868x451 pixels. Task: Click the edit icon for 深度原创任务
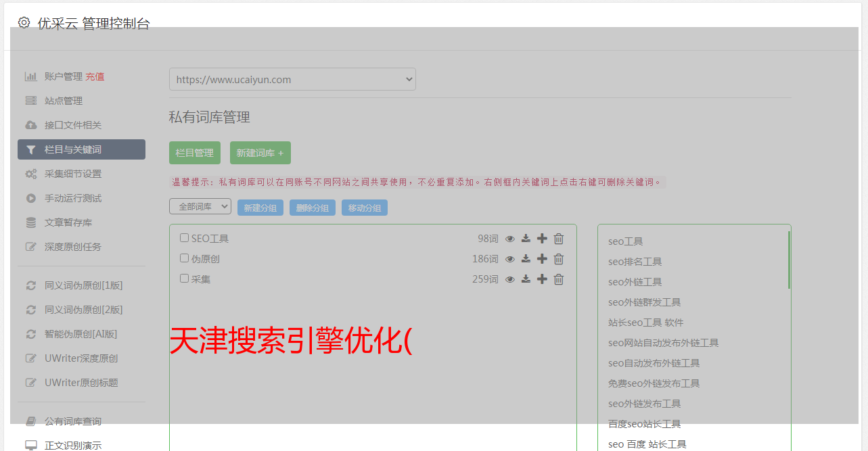[31, 247]
